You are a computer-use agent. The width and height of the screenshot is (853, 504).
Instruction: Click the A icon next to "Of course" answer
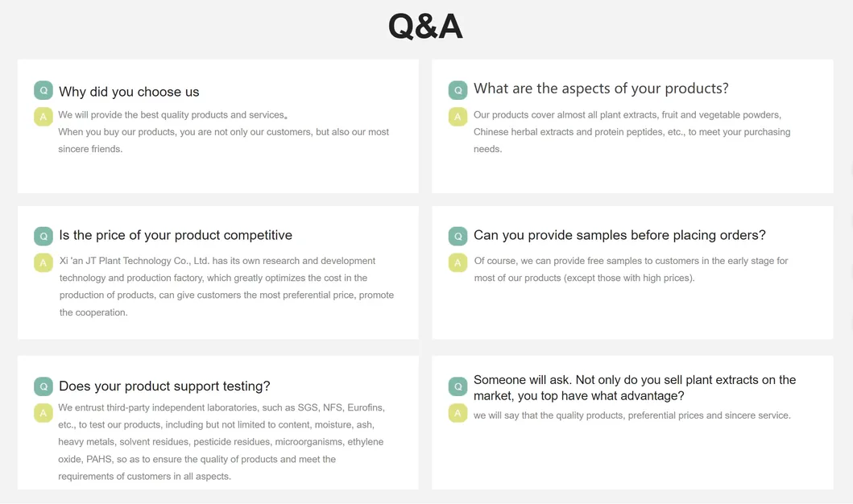(458, 262)
